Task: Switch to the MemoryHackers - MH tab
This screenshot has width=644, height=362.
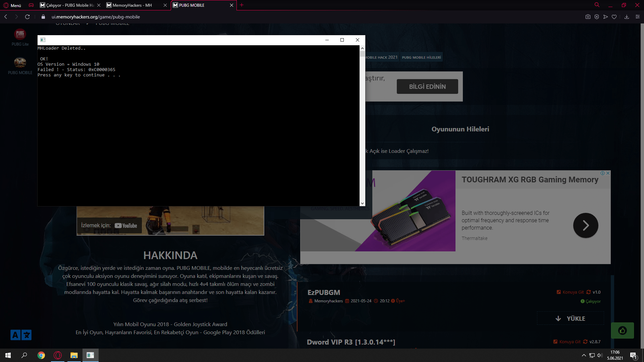Action: tap(132, 5)
